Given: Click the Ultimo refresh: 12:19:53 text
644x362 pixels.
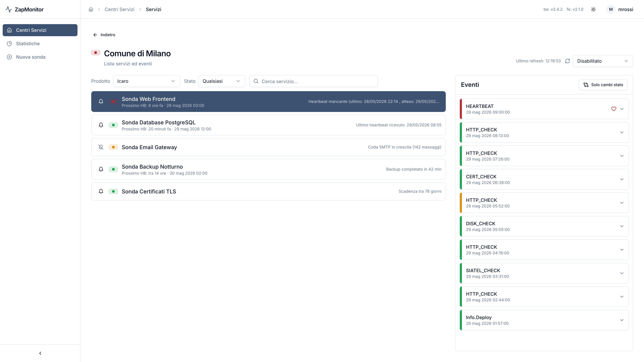Looking at the screenshot, I should point(538,61).
